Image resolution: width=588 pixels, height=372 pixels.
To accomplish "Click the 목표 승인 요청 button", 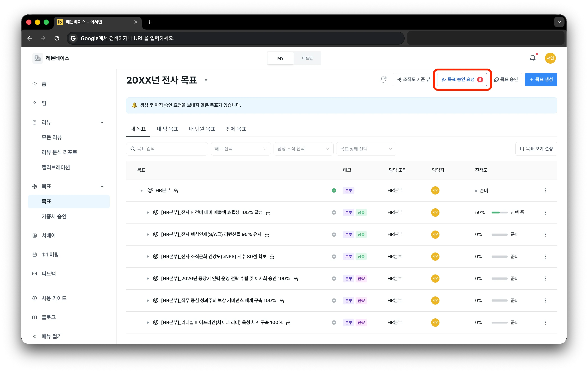I will click(462, 80).
